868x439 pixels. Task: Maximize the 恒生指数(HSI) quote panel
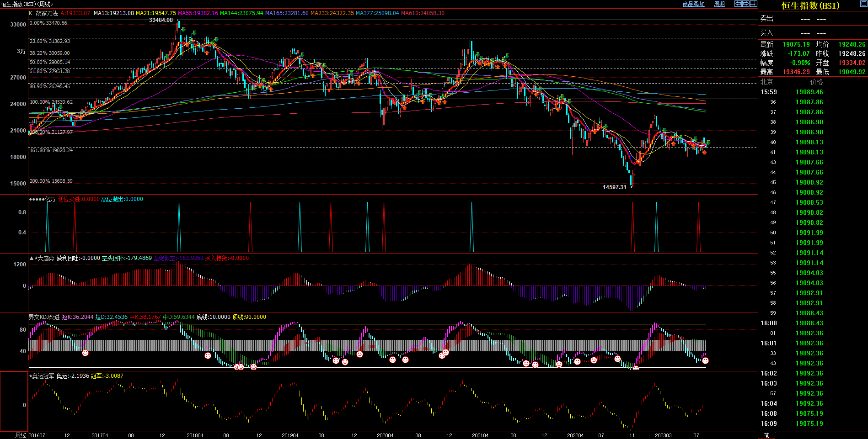click(x=863, y=4)
